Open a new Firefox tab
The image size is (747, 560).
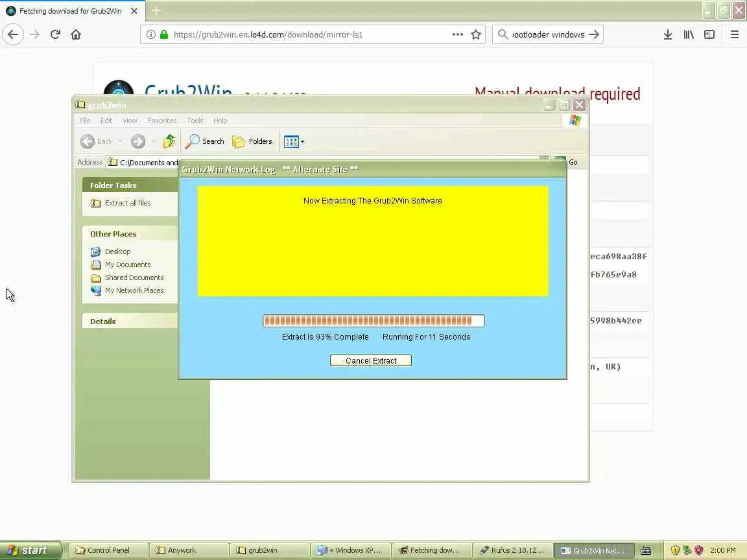(x=156, y=10)
